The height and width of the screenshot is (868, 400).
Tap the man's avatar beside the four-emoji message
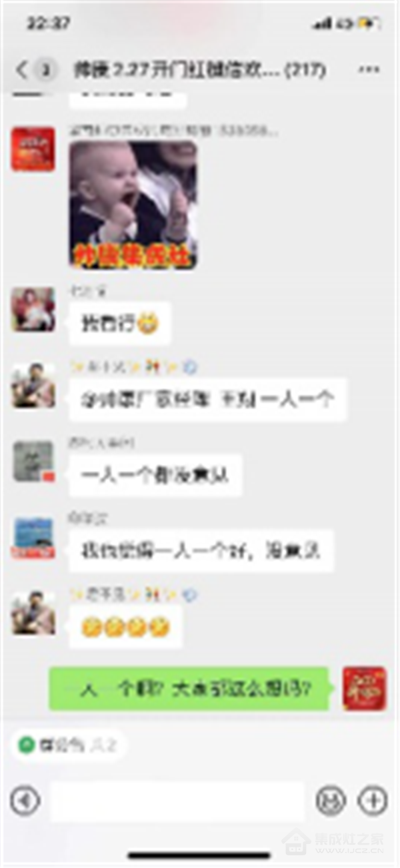[33, 613]
